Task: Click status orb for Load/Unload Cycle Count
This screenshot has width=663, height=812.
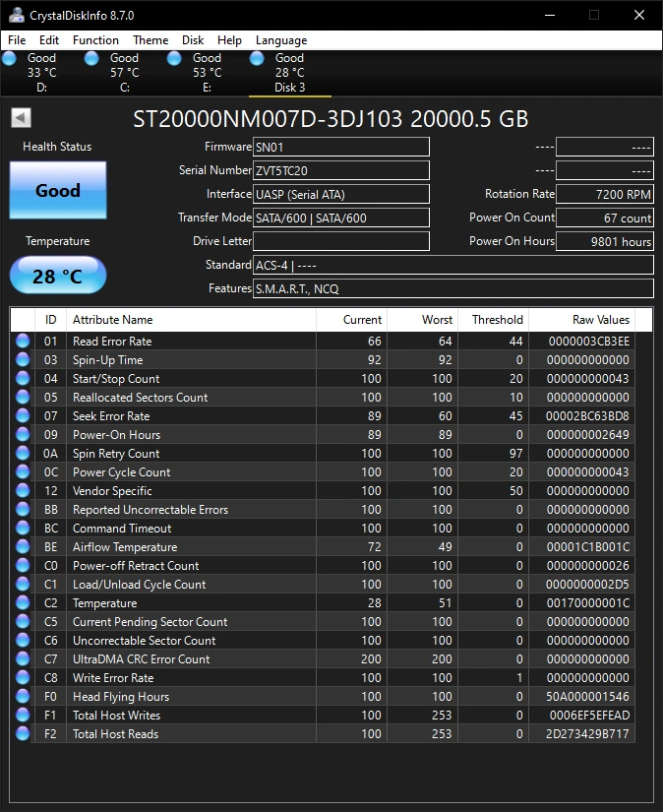Action: pyautogui.click(x=23, y=584)
